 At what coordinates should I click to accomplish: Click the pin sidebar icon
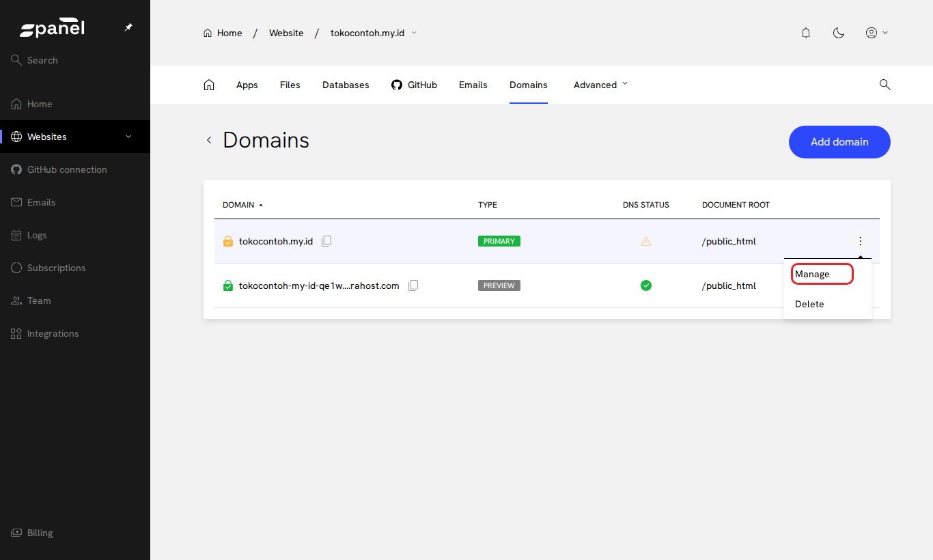tap(128, 27)
